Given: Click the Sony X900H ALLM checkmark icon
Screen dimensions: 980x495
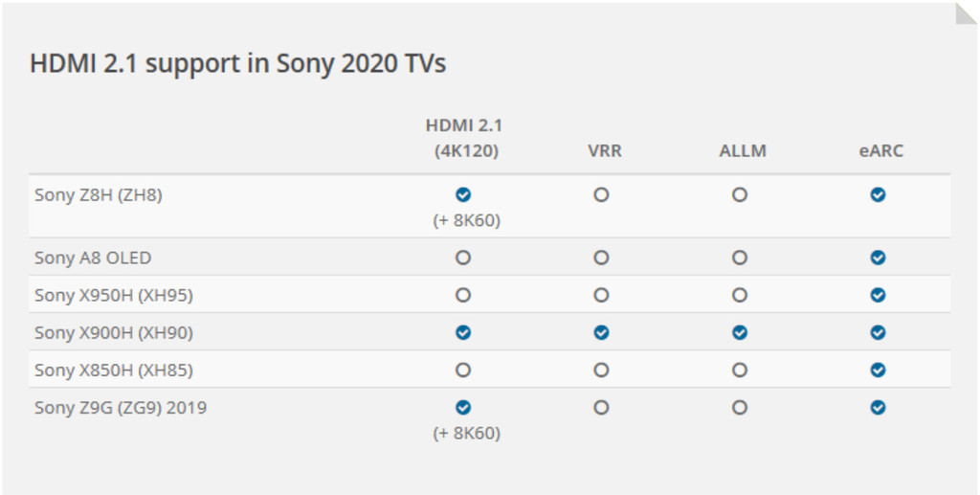Looking at the screenshot, I should click(740, 332).
